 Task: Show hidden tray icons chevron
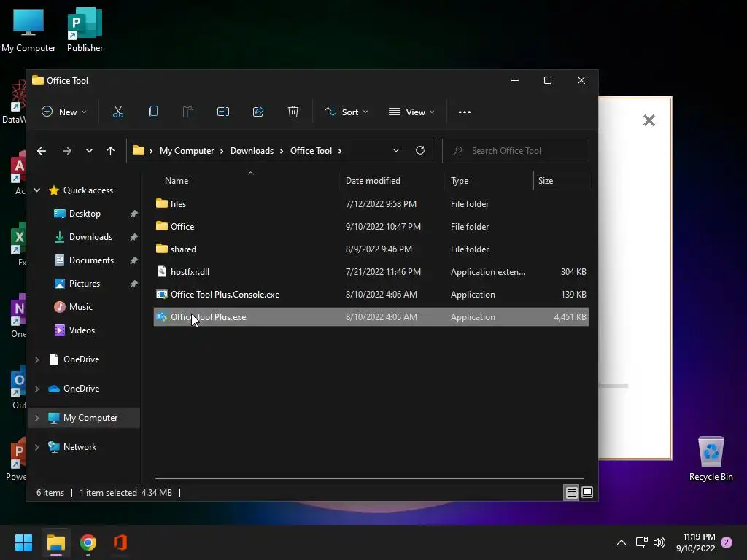(622, 542)
